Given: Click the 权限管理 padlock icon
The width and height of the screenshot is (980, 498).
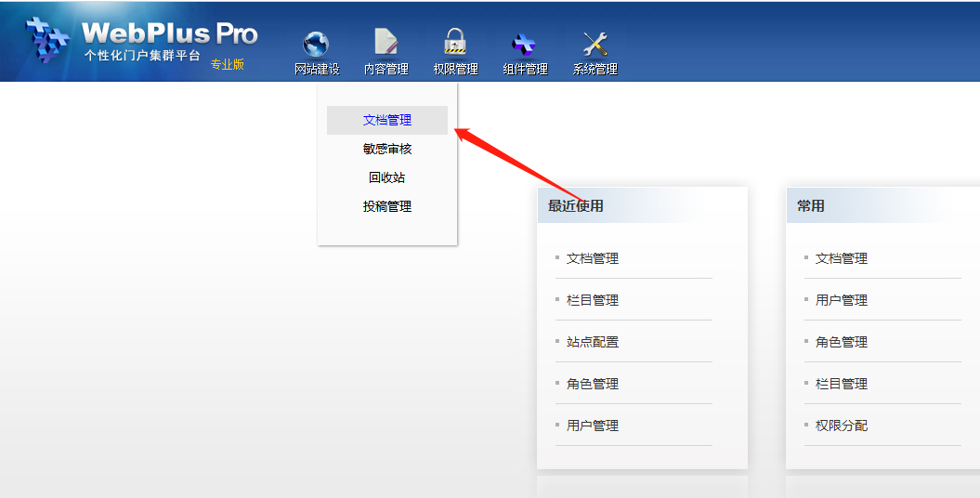Looking at the screenshot, I should click(455, 43).
